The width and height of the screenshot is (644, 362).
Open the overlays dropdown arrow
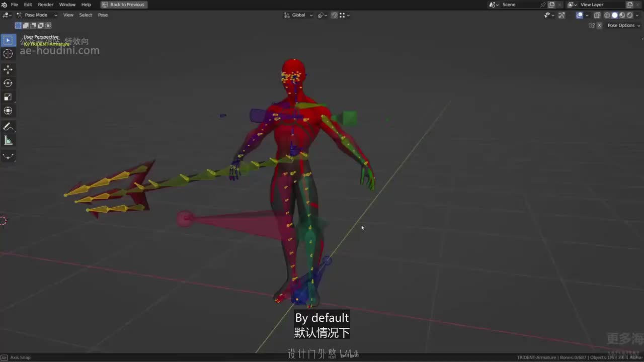pyautogui.click(x=587, y=15)
